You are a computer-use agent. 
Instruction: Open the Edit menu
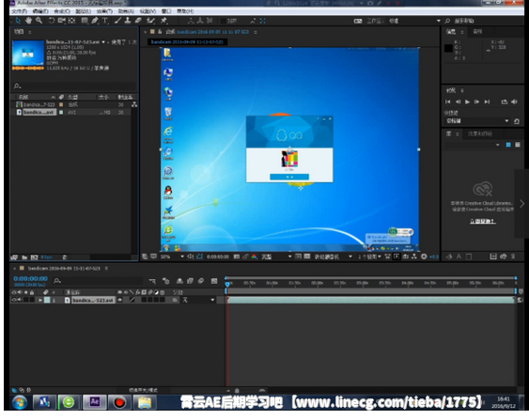[40, 11]
